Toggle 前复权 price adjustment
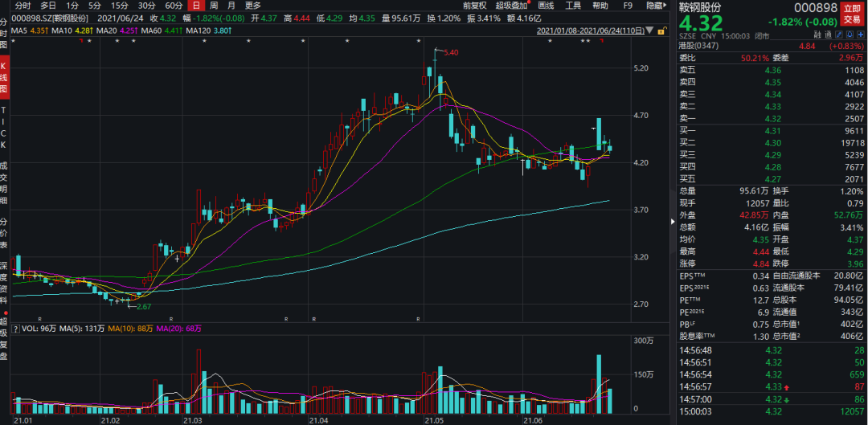The height and width of the screenshot is (425, 868). click(x=474, y=6)
